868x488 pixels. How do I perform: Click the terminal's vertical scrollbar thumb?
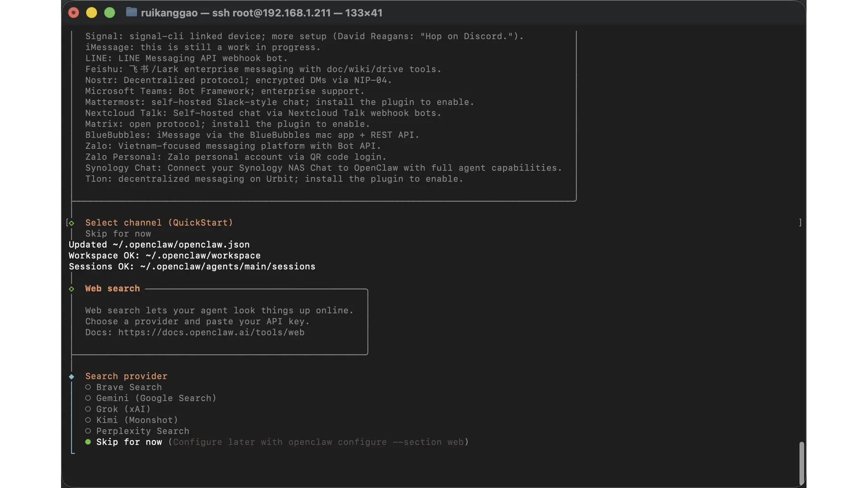pos(802,463)
